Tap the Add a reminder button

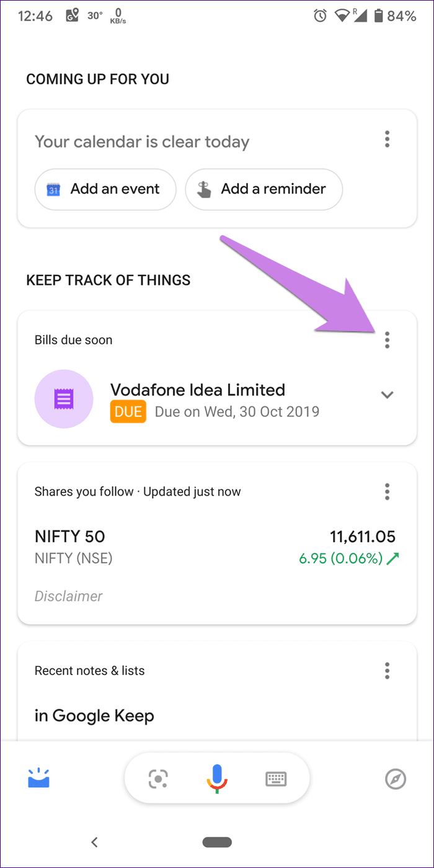(x=263, y=189)
